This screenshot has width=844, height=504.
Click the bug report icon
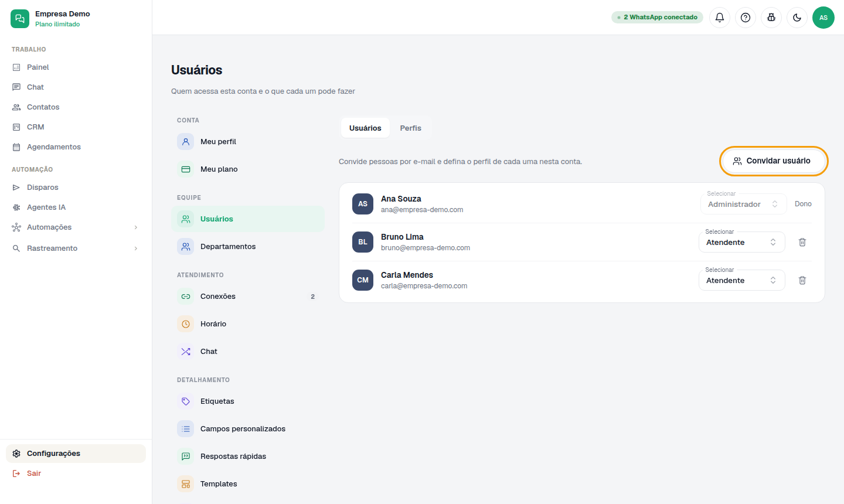pyautogui.click(x=771, y=18)
